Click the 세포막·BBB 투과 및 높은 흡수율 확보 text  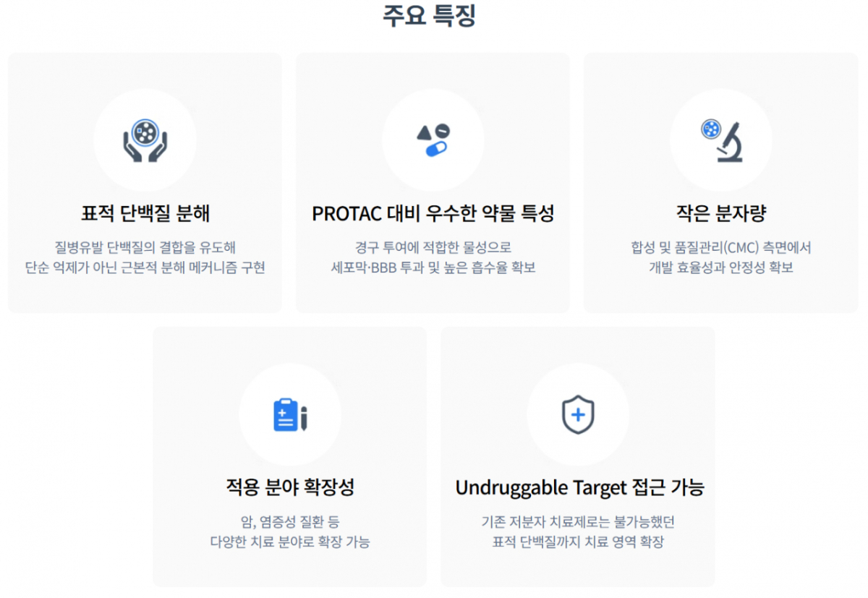click(x=433, y=268)
